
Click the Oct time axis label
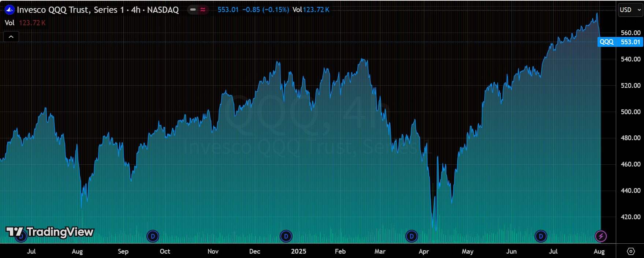(165, 251)
